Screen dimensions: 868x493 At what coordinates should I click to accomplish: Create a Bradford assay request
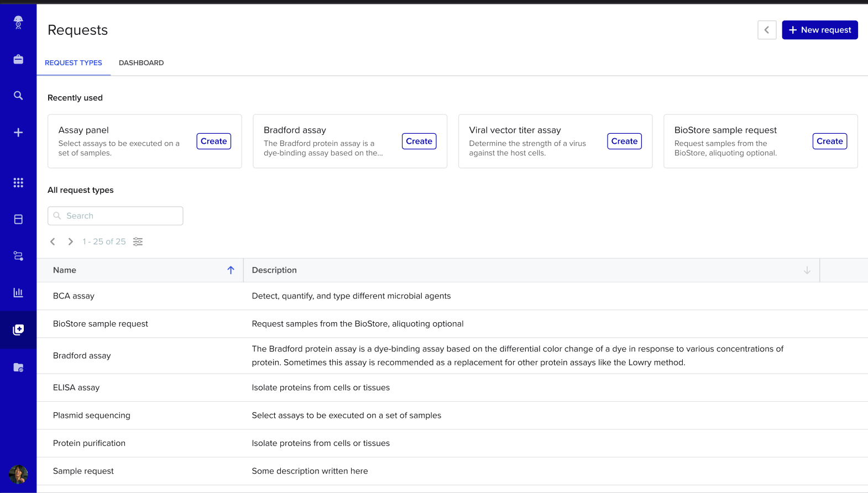tap(419, 141)
